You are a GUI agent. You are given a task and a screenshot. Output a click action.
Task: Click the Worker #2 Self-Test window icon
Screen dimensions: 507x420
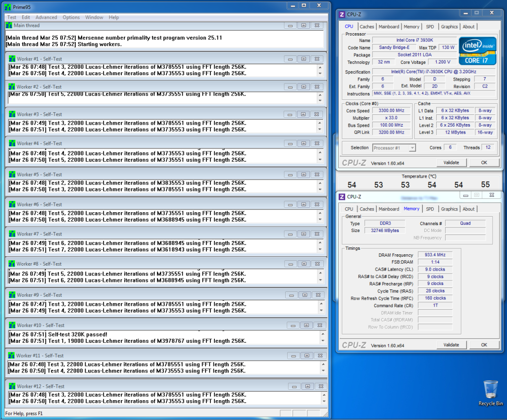pyautogui.click(x=12, y=87)
